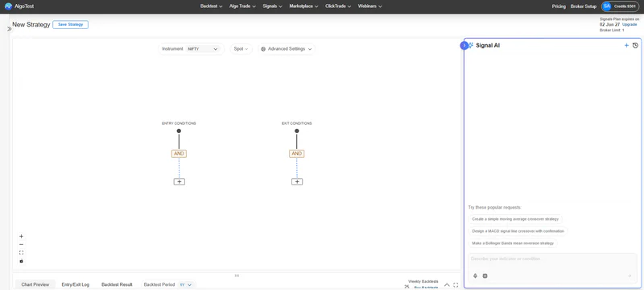This screenshot has height=290, width=644.
Task: Click the square icon beside the microphone
Action: 485,275
